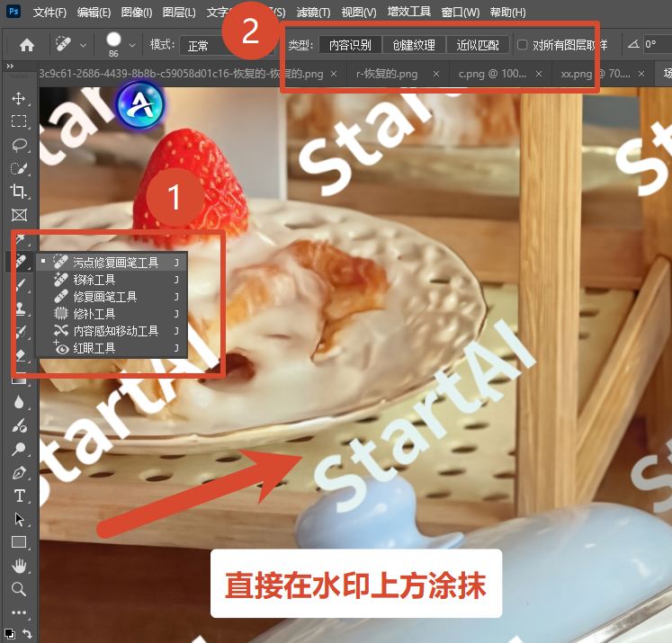Open the 图像(I) menu
Viewport: 672px width, 643px height.
coord(137,13)
